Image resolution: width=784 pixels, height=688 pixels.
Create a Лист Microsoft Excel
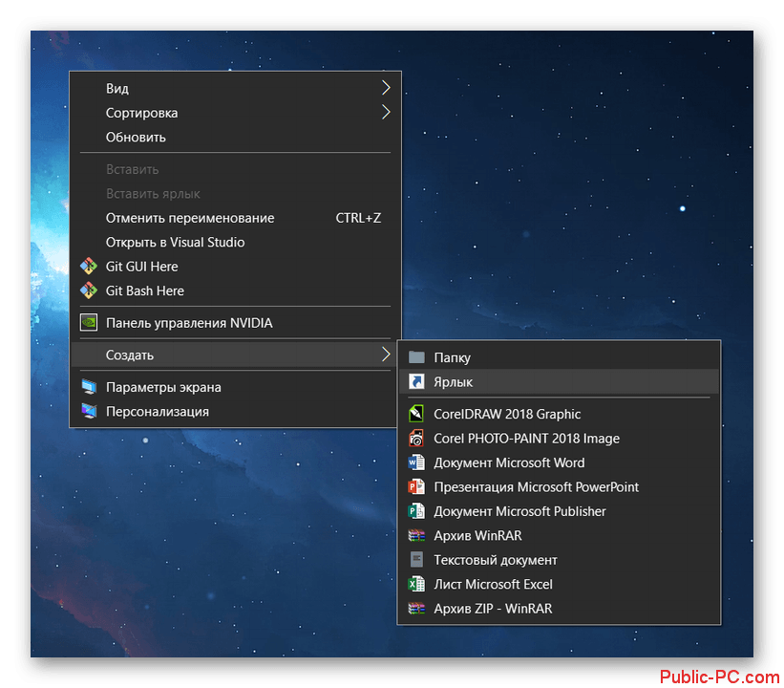[x=559, y=584]
